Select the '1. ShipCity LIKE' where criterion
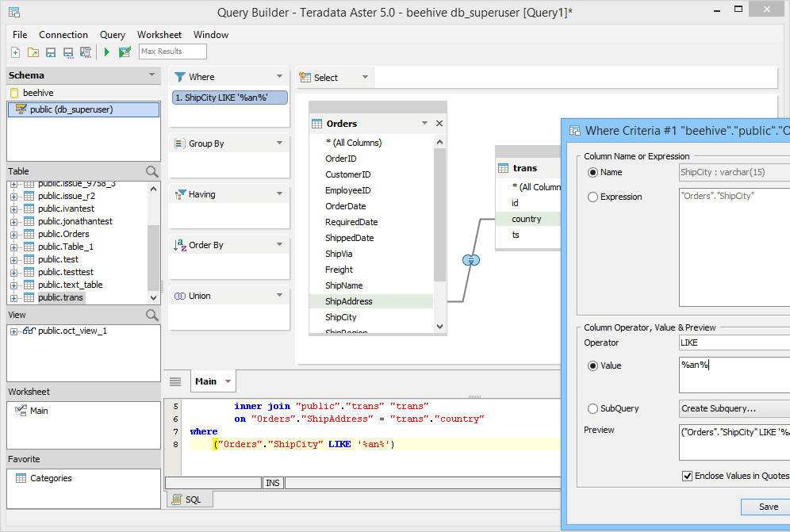 pos(230,98)
